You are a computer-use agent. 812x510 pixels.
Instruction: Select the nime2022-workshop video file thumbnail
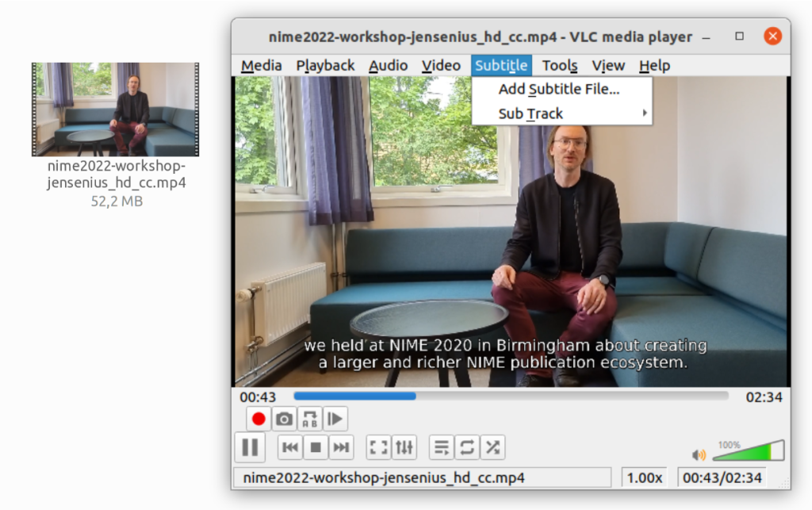(116, 109)
